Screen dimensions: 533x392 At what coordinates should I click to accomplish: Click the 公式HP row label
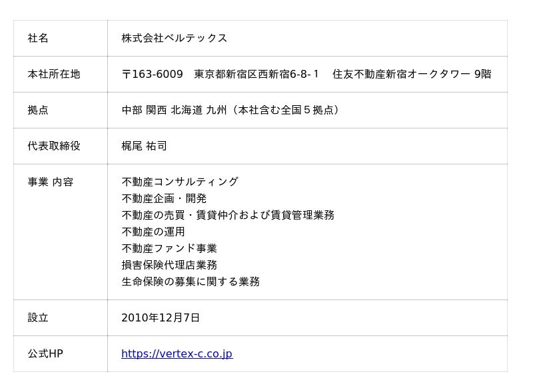(45, 353)
